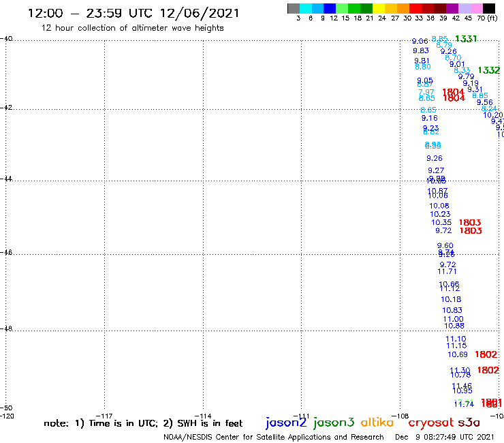The height and width of the screenshot is (443, 504).
Task: Click the green time label '1331'
Action: [466, 39]
